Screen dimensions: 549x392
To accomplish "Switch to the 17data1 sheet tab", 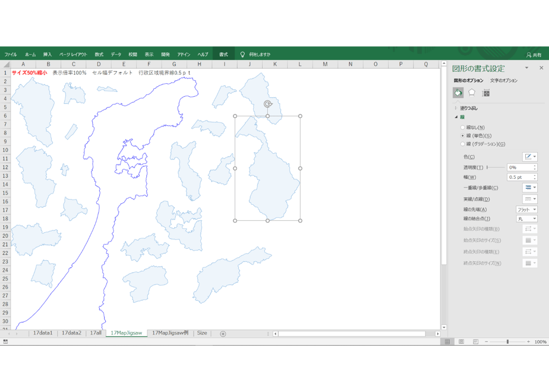I will pos(43,333).
